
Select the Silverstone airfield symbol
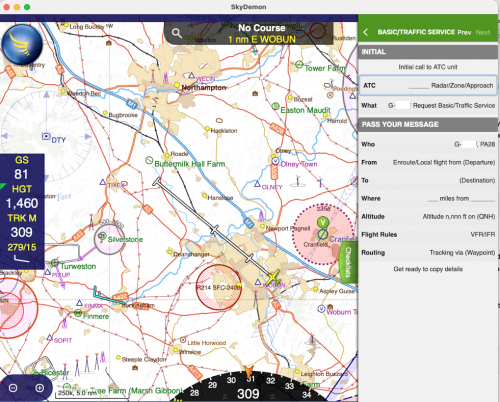click(x=101, y=237)
